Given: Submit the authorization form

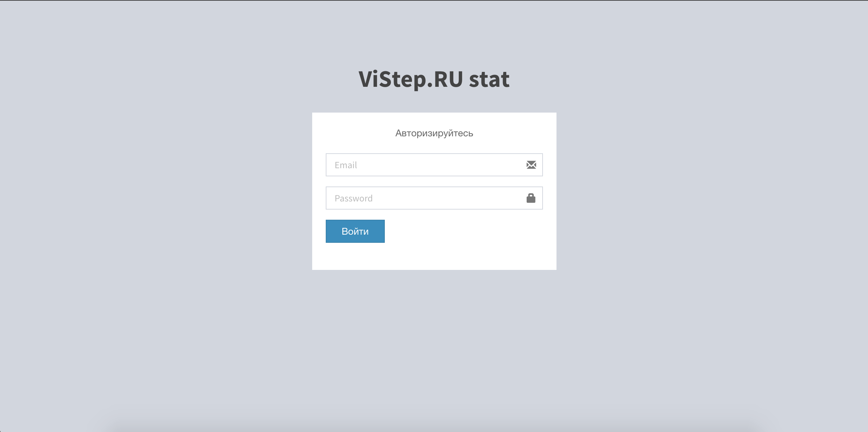Looking at the screenshot, I should (355, 231).
